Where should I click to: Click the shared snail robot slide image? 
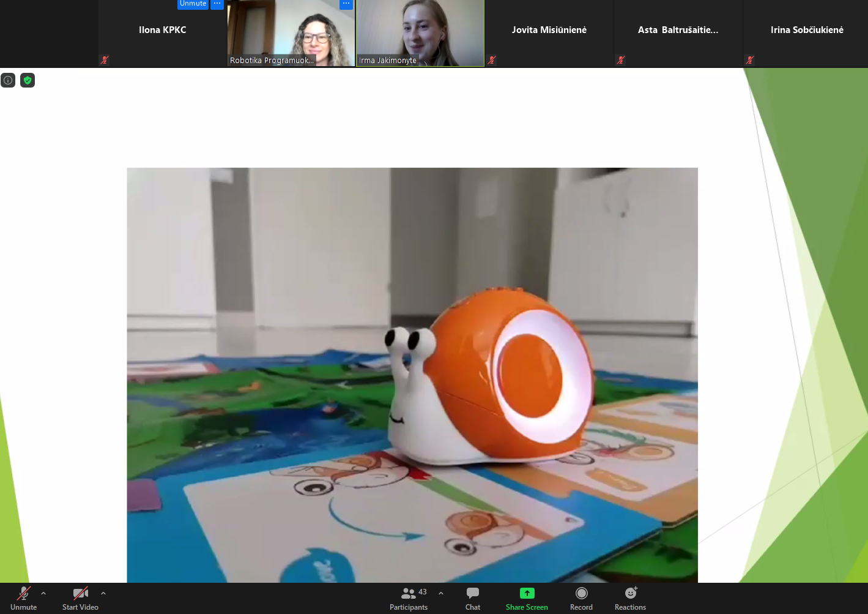[412, 375]
